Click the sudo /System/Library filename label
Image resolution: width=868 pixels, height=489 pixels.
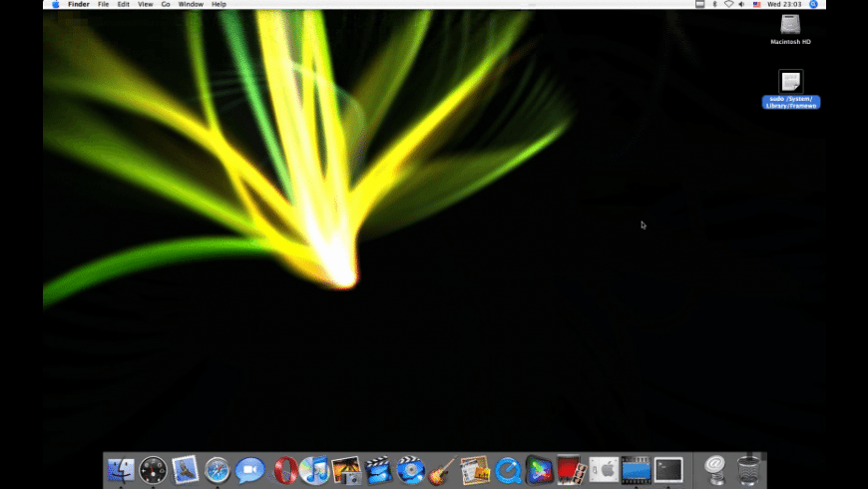791,102
